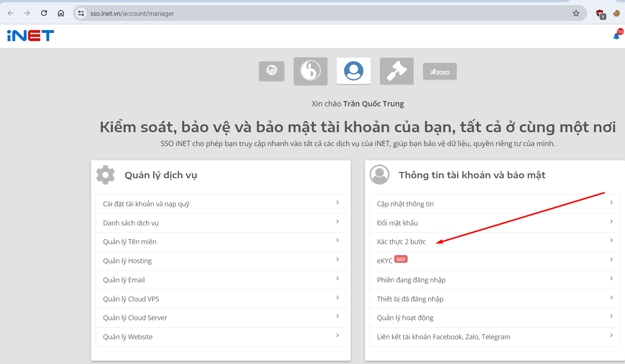Click the iNET logo in the header

click(30, 36)
